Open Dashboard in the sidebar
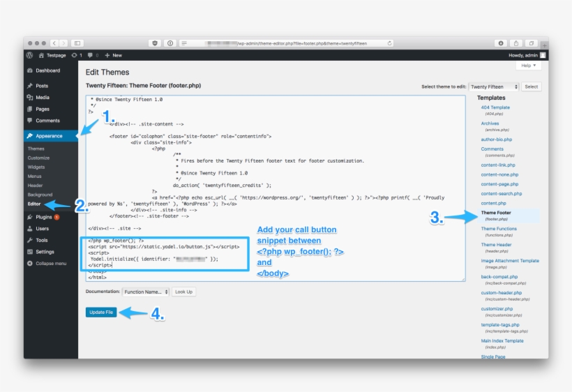572x392 pixels. [51, 70]
